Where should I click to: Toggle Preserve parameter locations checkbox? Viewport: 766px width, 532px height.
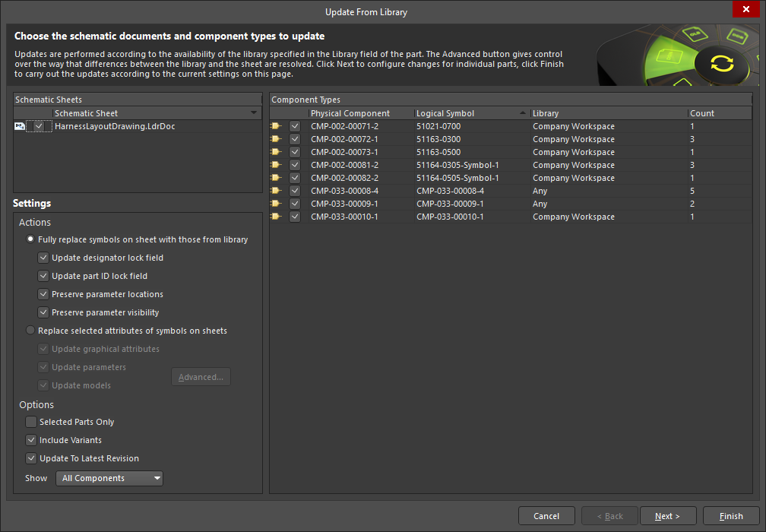tap(43, 294)
